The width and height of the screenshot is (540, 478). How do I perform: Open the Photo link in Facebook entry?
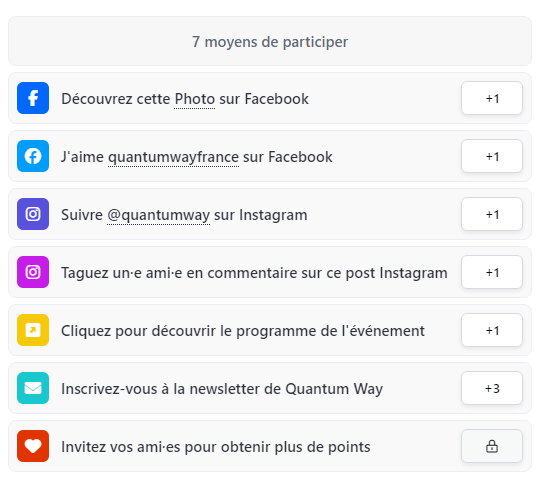pyautogui.click(x=195, y=99)
